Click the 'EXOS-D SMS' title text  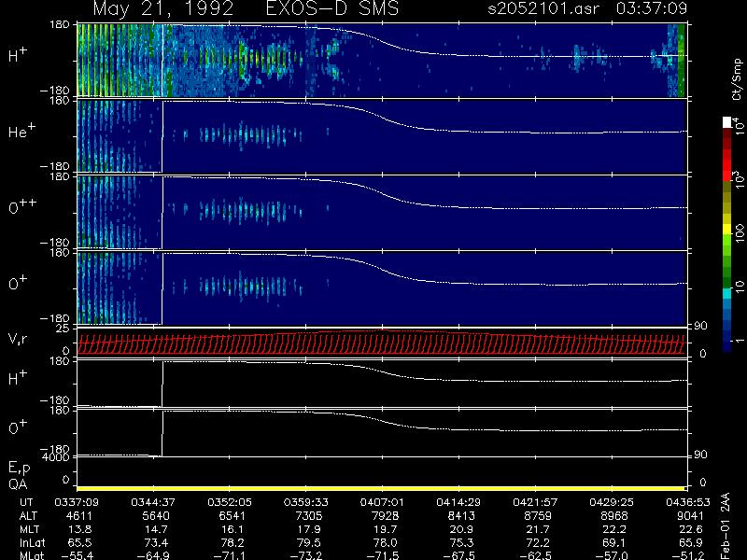(x=332, y=9)
